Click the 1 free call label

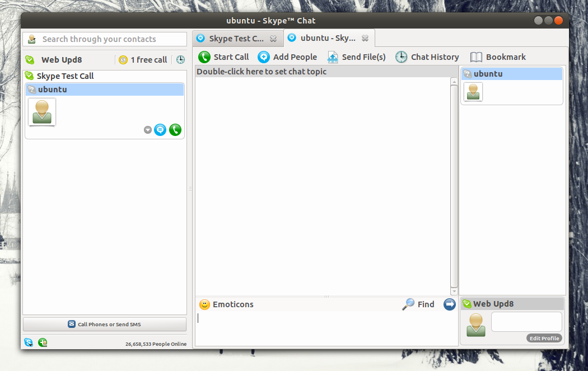(x=148, y=60)
